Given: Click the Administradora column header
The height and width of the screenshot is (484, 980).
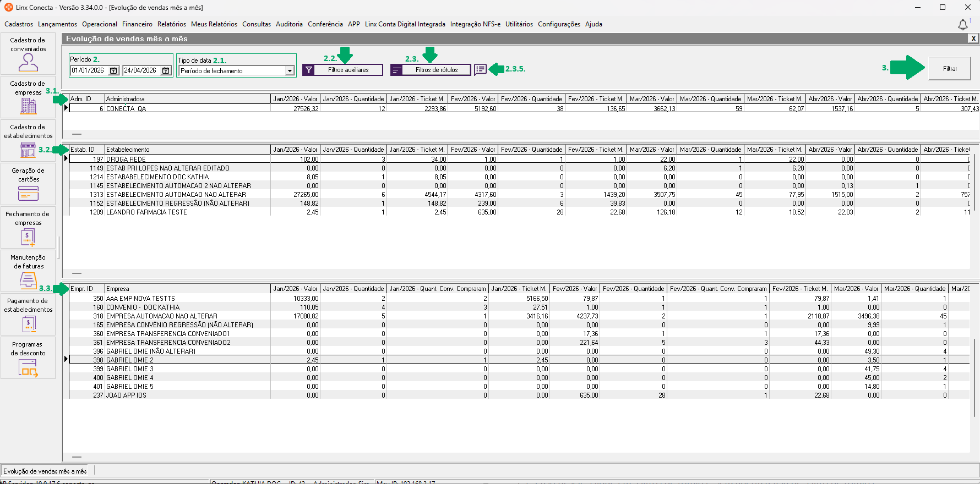Looking at the screenshot, I should (188, 99).
